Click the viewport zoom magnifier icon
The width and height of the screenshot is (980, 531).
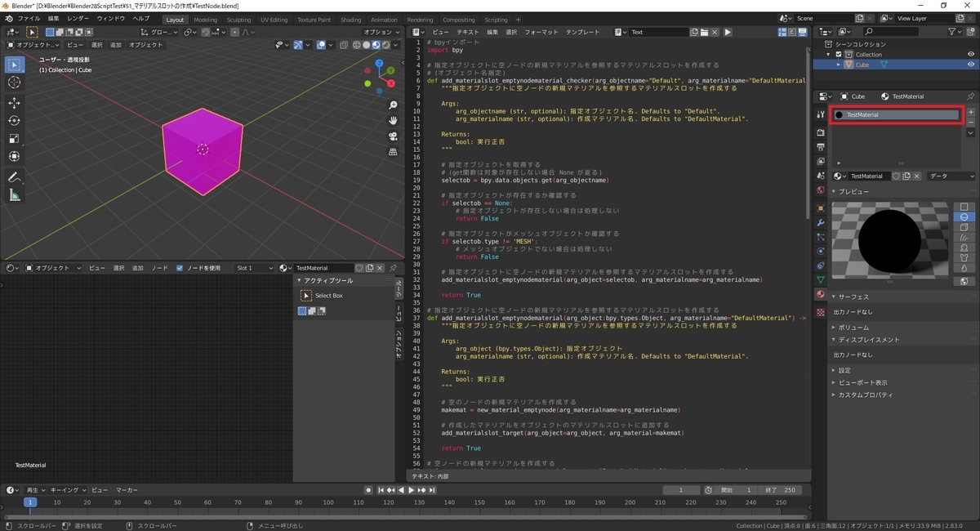tap(393, 105)
